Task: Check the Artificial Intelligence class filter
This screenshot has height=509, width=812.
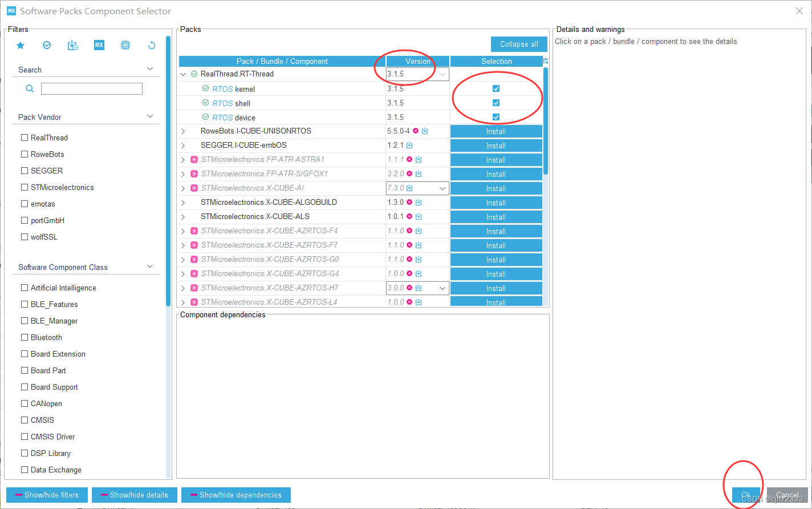Action: click(x=25, y=288)
